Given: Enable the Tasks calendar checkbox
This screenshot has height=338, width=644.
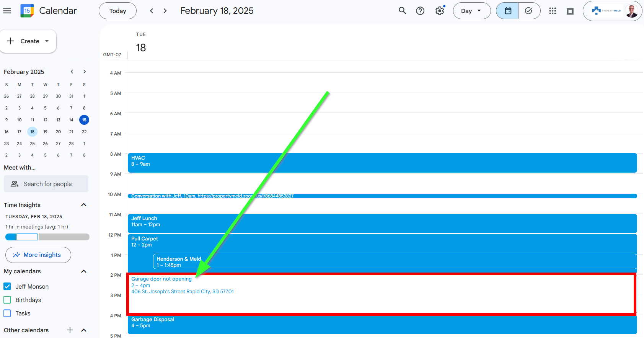Looking at the screenshot, I should [7, 313].
